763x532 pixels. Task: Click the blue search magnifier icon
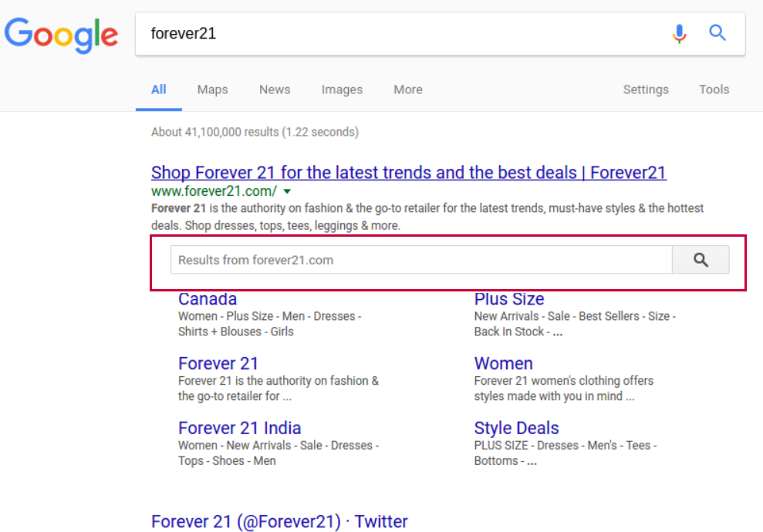(717, 33)
